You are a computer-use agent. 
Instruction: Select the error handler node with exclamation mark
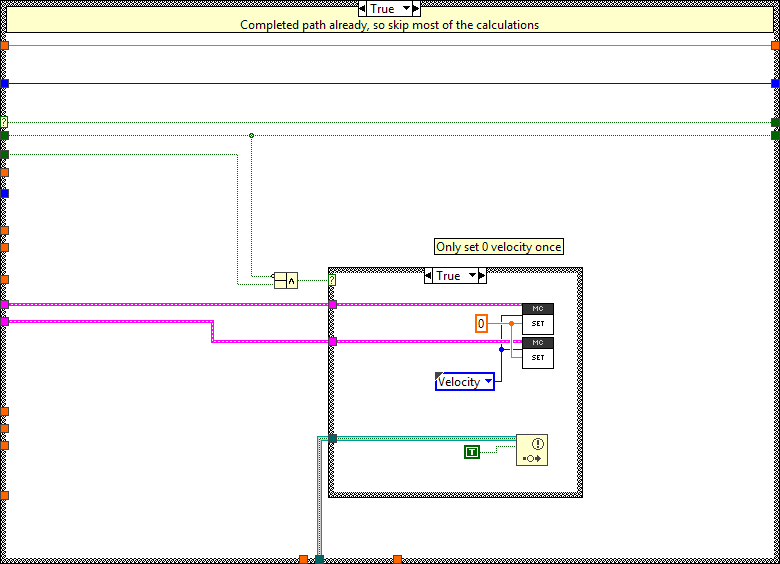(x=532, y=450)
